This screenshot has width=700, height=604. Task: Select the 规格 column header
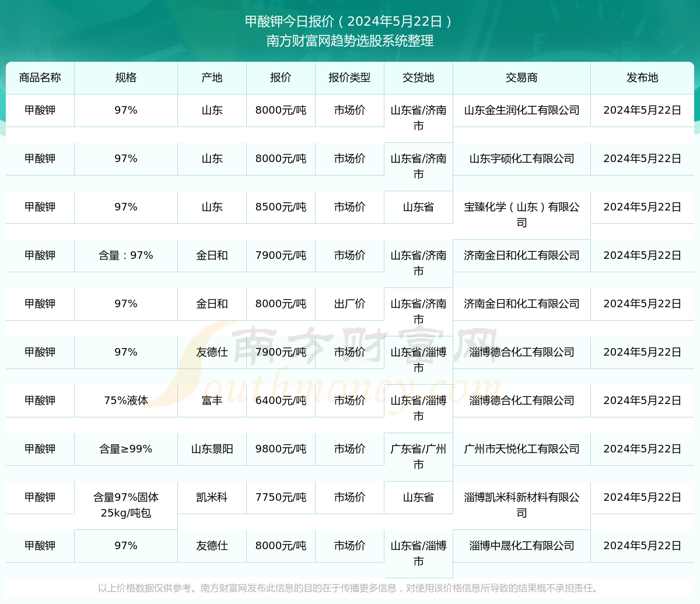126,78
